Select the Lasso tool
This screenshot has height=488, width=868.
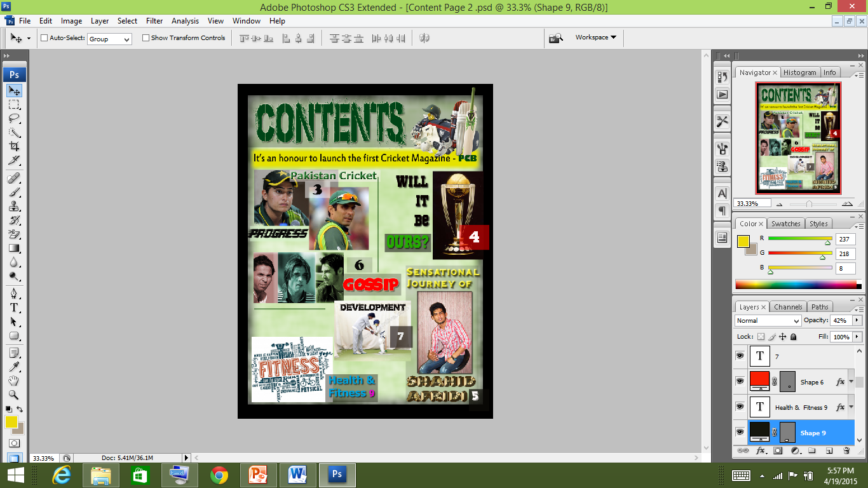tap(14, 119)
